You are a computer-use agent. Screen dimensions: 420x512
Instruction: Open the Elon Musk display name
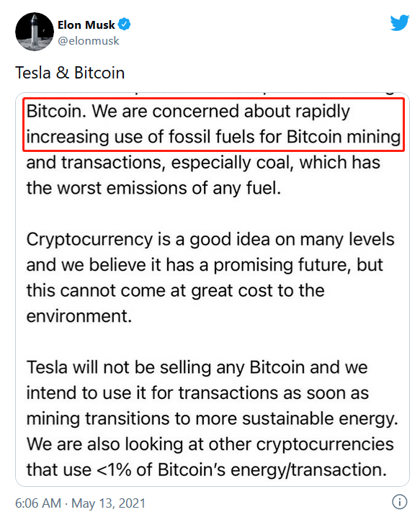coord(86,24)
